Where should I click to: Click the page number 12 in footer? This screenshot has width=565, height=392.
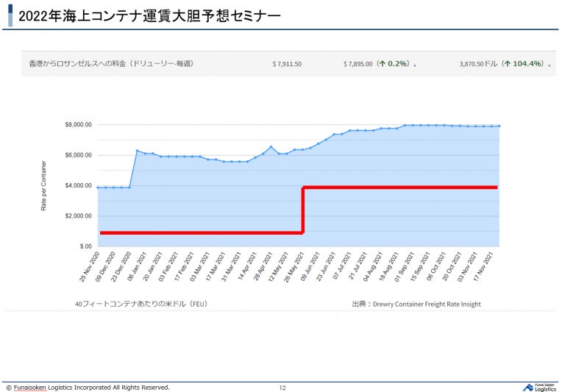282,388
